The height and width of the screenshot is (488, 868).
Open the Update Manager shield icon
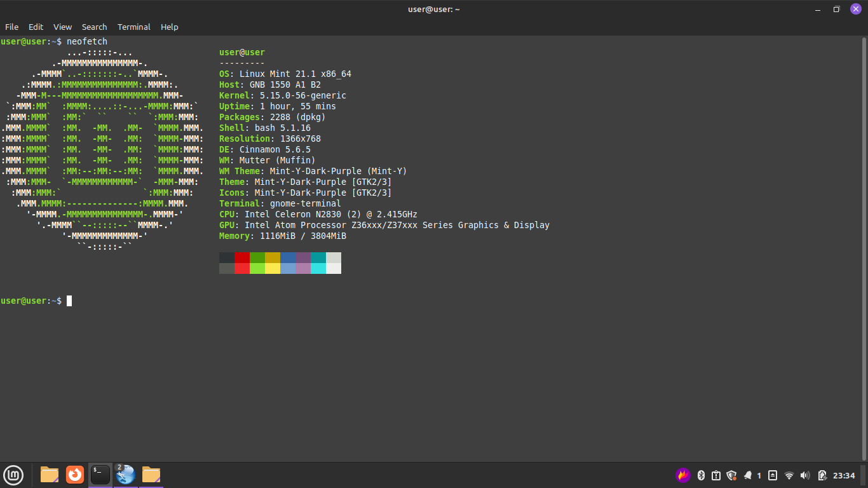731,475
